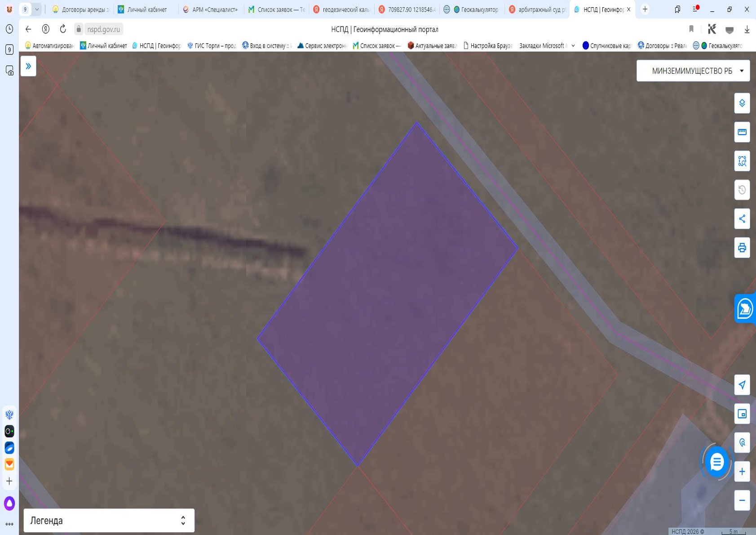
Task: Open the browser downloads icon
Action: tap(747, 29)
